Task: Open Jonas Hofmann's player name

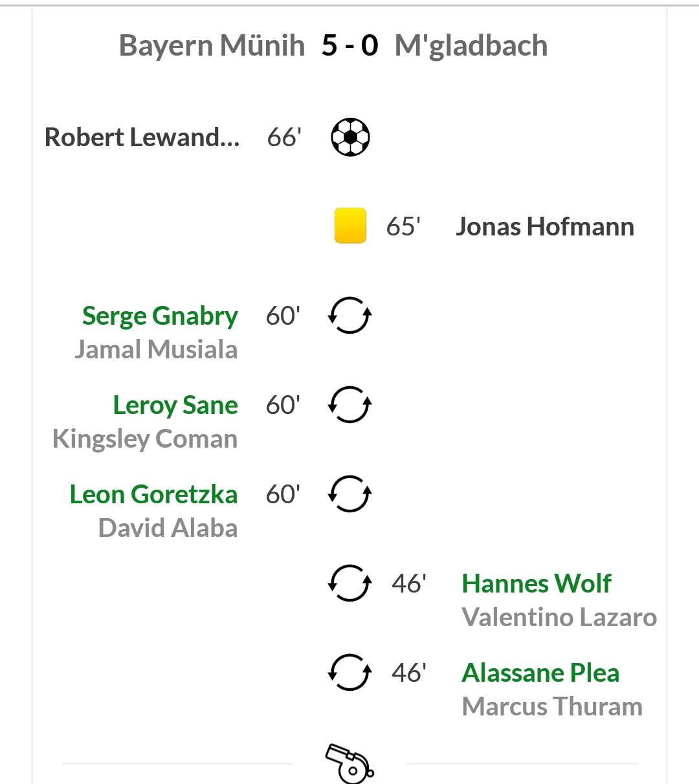Action: (x=545, y=226)
